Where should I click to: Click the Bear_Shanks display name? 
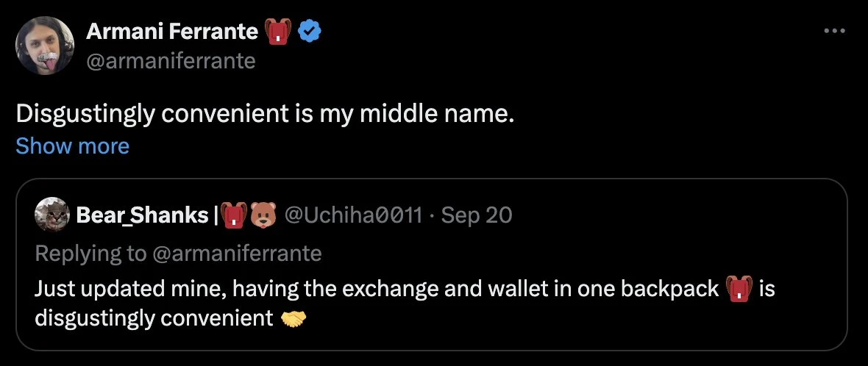click(x=142, y=215)
